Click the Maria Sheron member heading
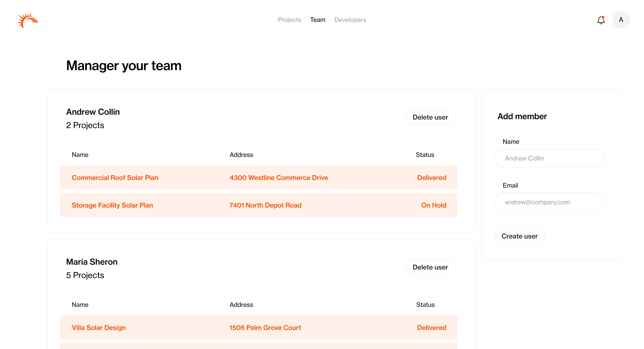This screenshot has width=644, height=349. click(x=92, y=262)
